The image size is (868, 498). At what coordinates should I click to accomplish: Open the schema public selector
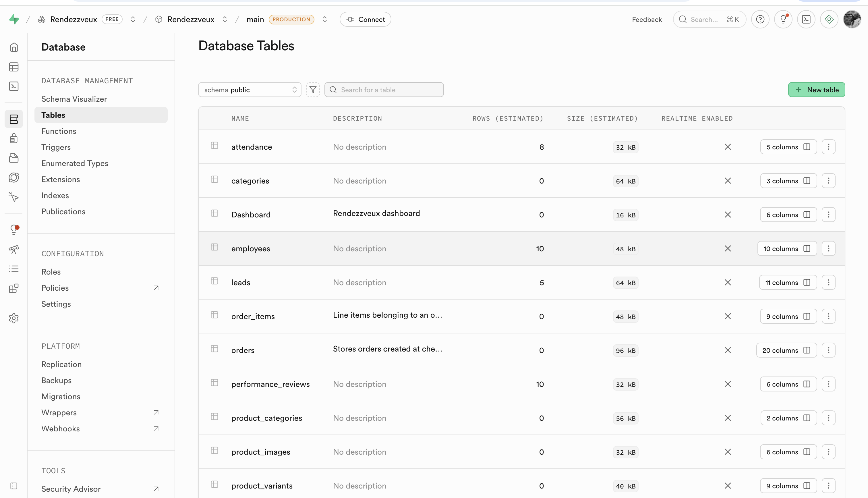tap(250, 90)
